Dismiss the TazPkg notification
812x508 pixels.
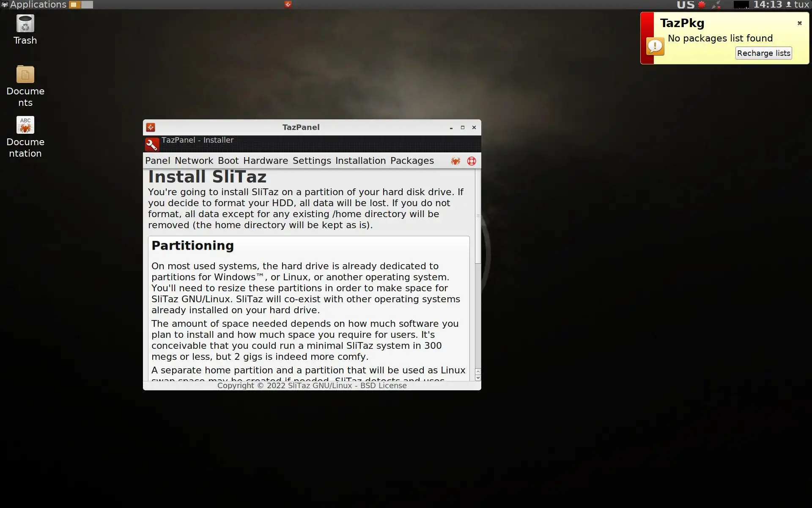click(799, 23)
